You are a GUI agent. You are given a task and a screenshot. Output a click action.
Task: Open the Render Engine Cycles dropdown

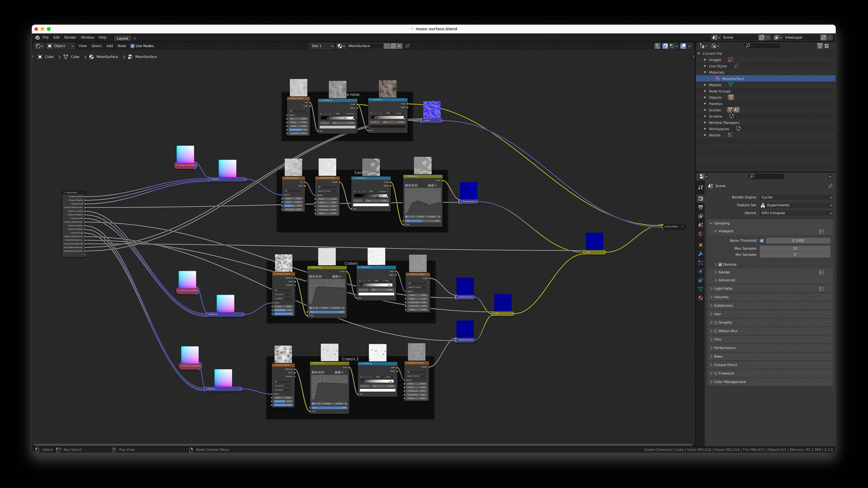pyautogui.click(x=796, y=197)
